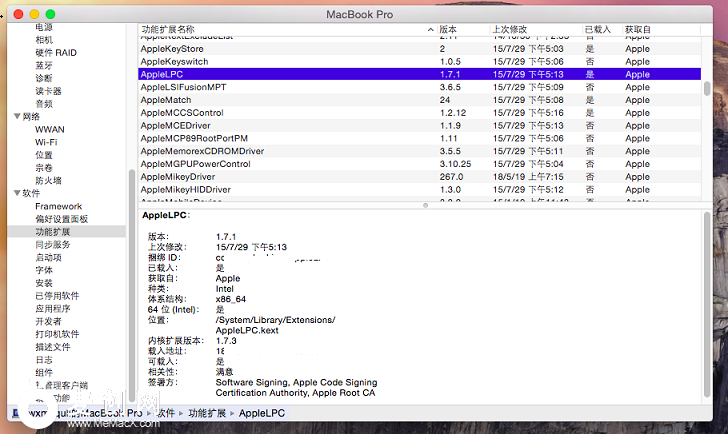Collapse the 软件 section disclosure triangle
The height and width of the screenshot is (434, 728).
(17, 193)
